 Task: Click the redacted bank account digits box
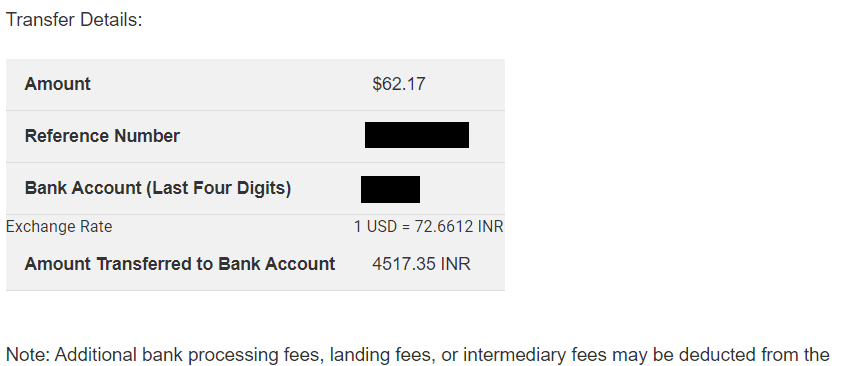pos(391,190)
